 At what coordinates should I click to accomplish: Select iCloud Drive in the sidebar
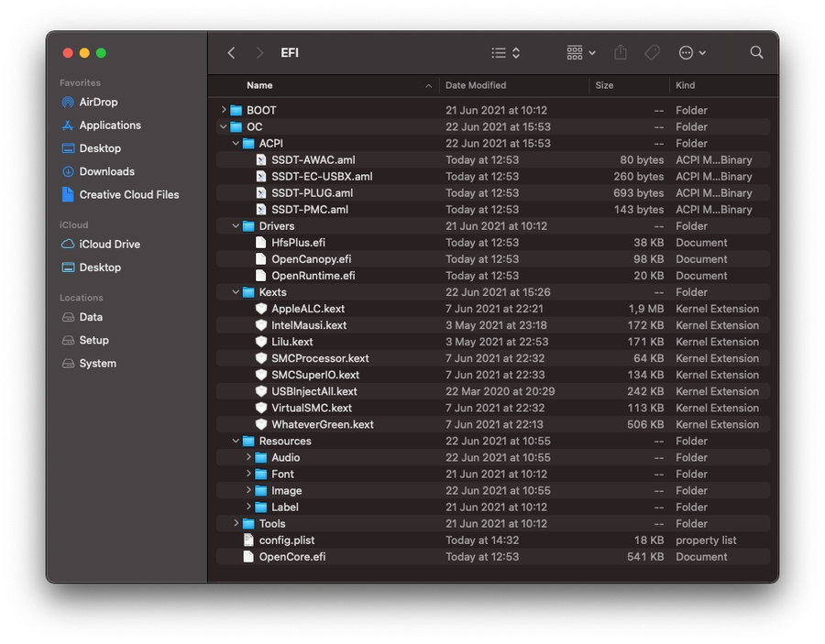[x=110, y=245]
